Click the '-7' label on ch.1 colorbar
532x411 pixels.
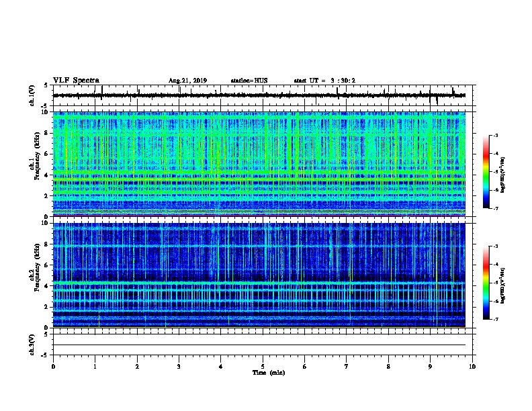[495, 208]
